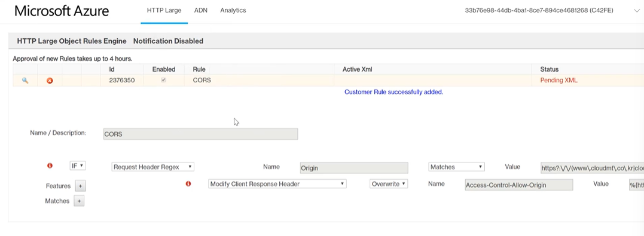Viewport: 644px width, 236px height.
Task: Click the CORS Name / Description field
Action: (200, 134)
